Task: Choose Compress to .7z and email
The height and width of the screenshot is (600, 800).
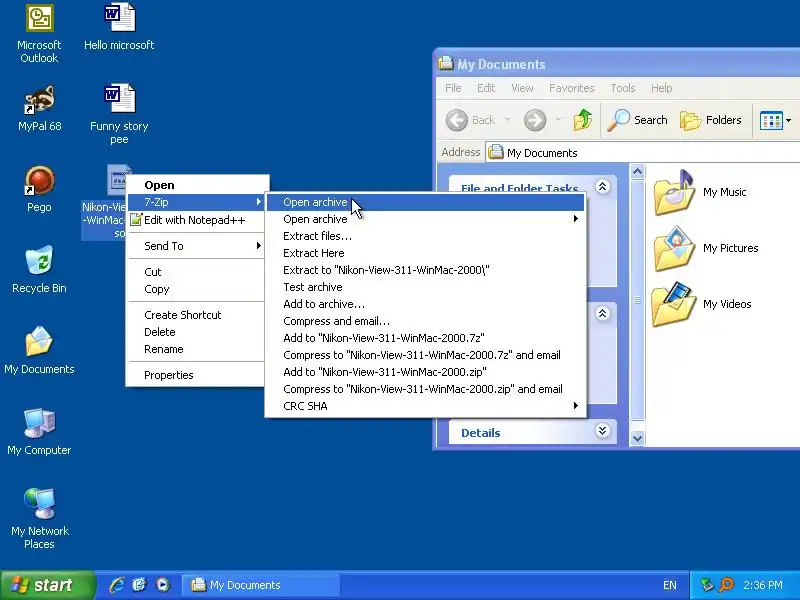Action: pyautogui.click(x=426, y=355)
